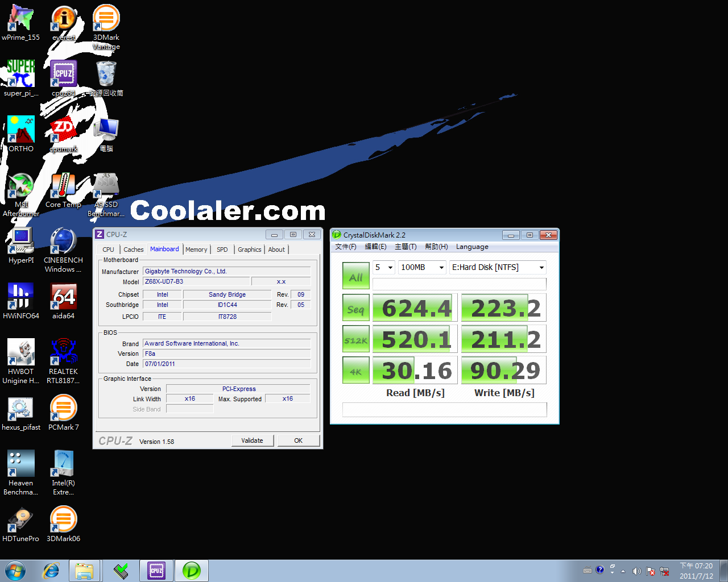
Task: Open the Core Temp shortcut
Action: pos(64,190)
